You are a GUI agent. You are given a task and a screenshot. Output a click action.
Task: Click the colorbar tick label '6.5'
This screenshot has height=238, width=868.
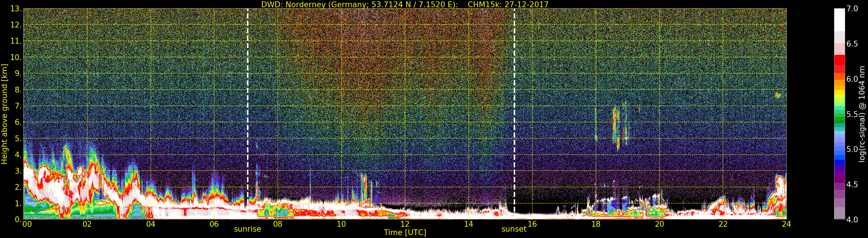point(852,44)
